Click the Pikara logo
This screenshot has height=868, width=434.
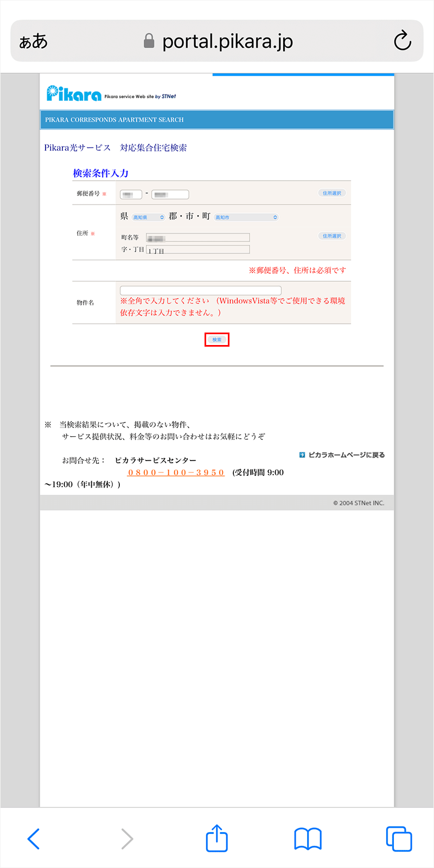[74, 93]
